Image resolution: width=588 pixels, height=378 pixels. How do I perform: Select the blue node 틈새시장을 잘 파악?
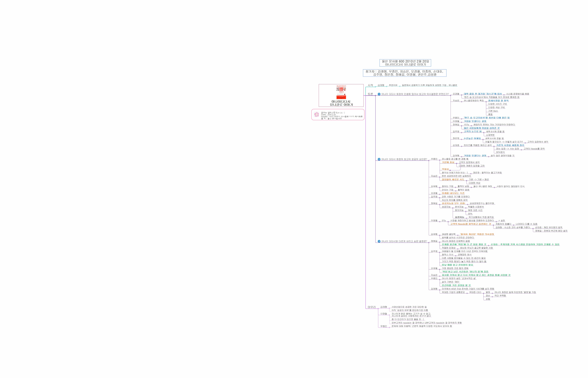[x=498, y=101]
